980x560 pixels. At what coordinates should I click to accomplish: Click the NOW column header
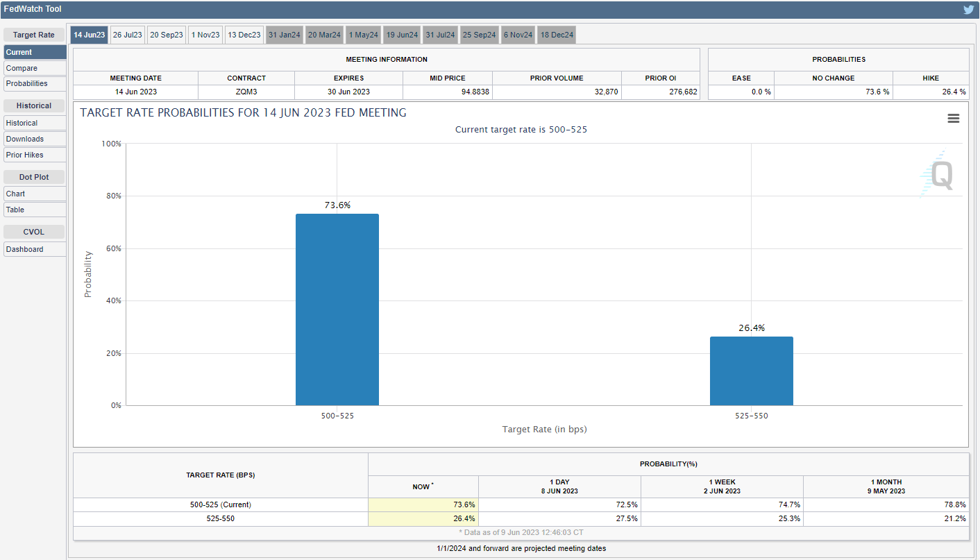[423, 486]
